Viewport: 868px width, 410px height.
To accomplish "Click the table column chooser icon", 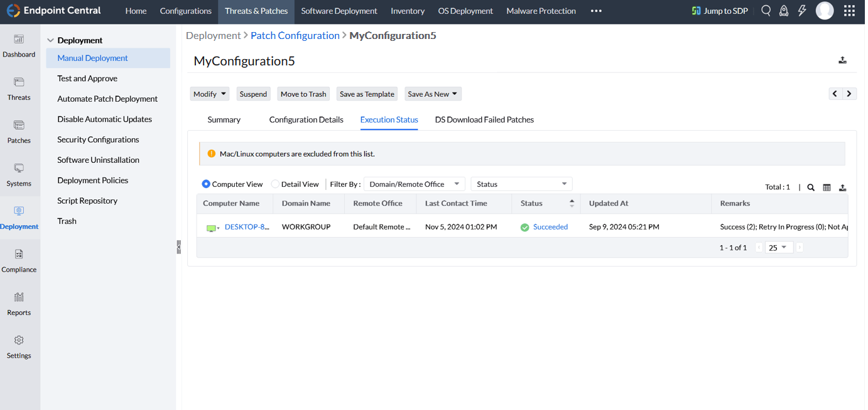I will coord(827,187).
